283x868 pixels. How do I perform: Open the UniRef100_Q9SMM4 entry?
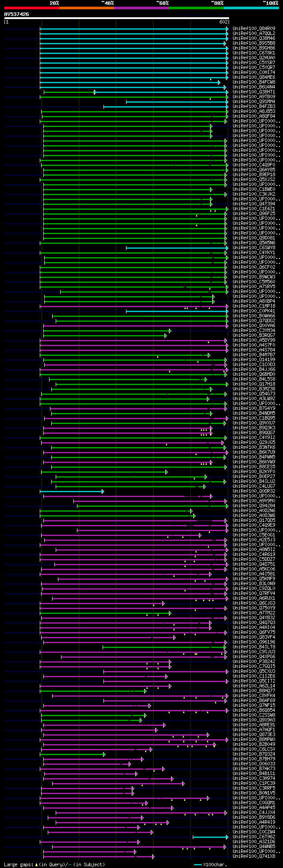(x=254, y=102)
